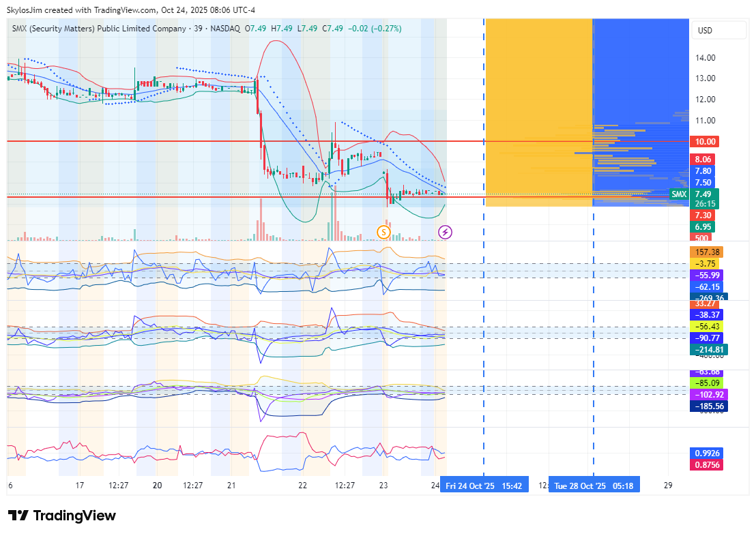Select the red 8.06 price label

pyautogui.click(x=703, y=159)
